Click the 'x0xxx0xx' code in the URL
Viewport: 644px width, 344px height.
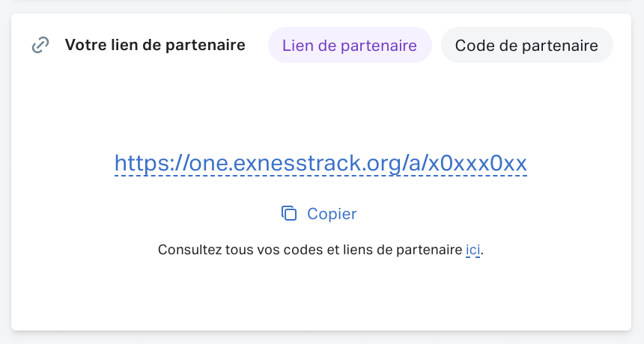pyautogui.click(x=478, y=163)
